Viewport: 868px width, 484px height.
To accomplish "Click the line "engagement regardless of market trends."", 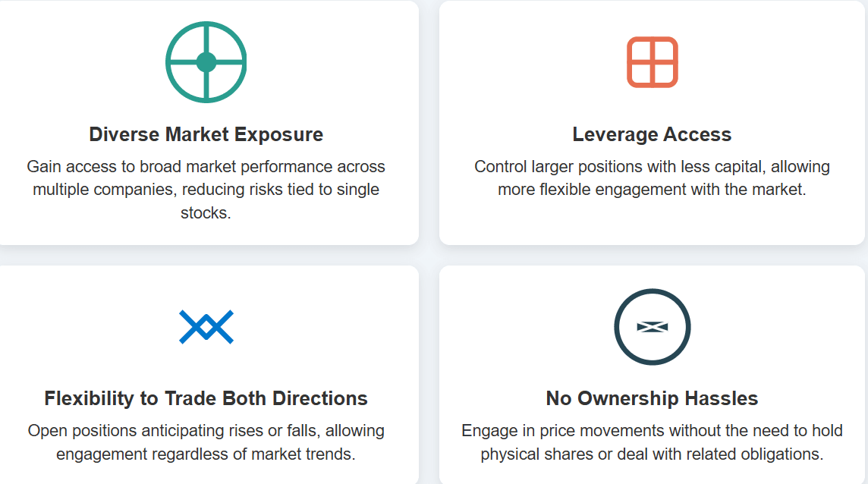I will tap(206, 454).
